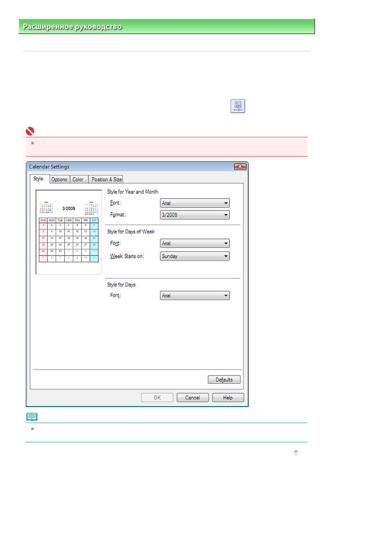The height and width of the screenshot is (555, 392).
Task: Switch to the Style tab
Action: click(x=39, y=179)
